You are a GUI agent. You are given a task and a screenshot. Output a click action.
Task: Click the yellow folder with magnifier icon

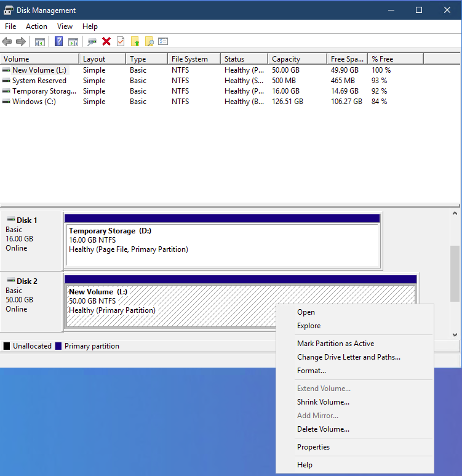click(x=149, y=41)
